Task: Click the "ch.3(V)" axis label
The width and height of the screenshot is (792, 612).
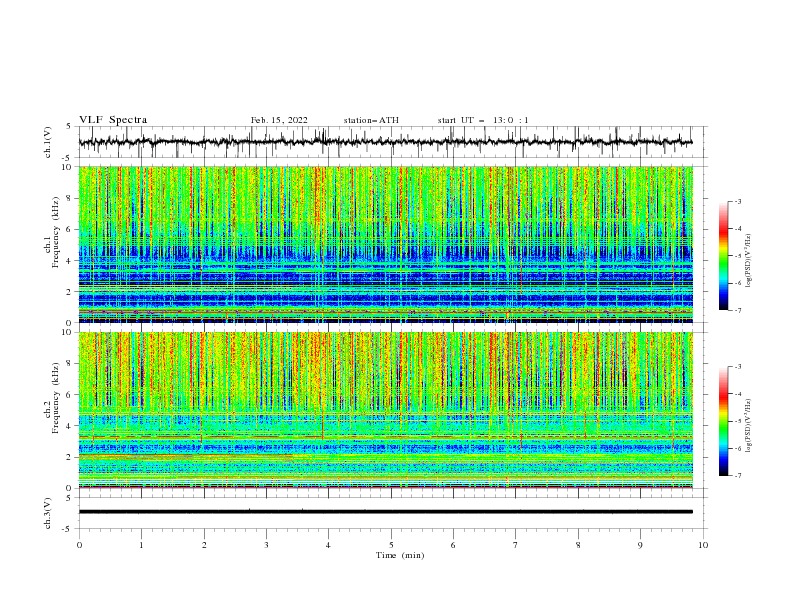Action: pyautogui.click(x=48, y=513)
